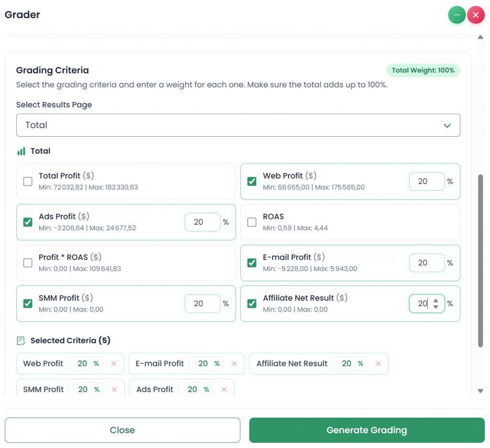
Task: Edit E-mail Profit weight percentage field
Action: coord(425,263)
